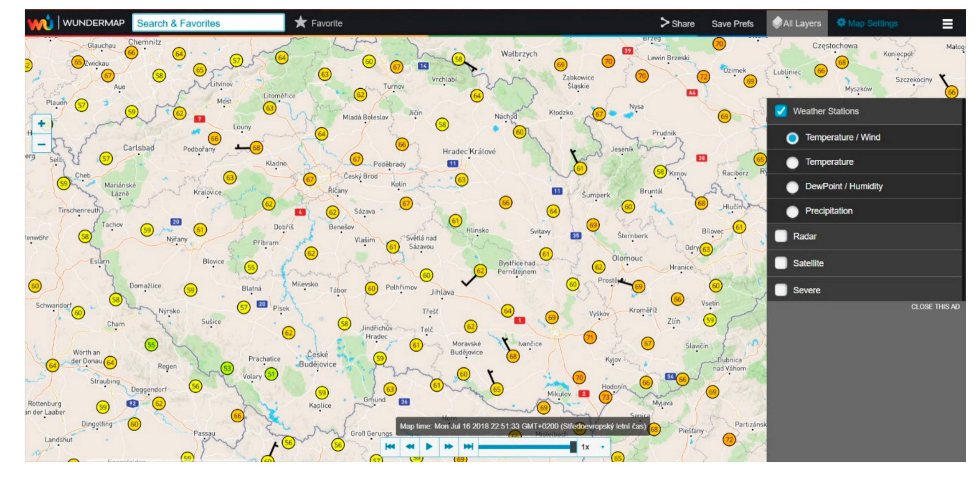Click the green station marker 55 near Cham
This screenshot has width=980, height=484.
pos(151,345)
